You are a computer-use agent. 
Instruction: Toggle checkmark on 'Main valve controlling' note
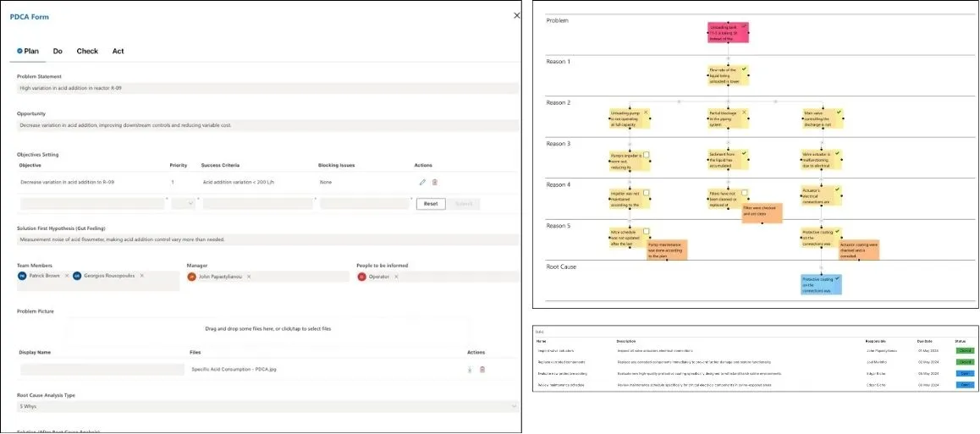tap(839, 112)
